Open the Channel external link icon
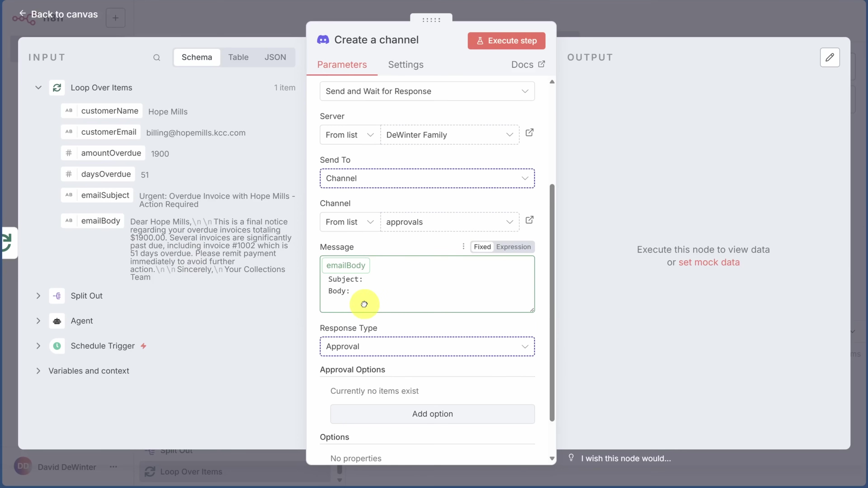 pyautogui.click(x=529, y=220)
